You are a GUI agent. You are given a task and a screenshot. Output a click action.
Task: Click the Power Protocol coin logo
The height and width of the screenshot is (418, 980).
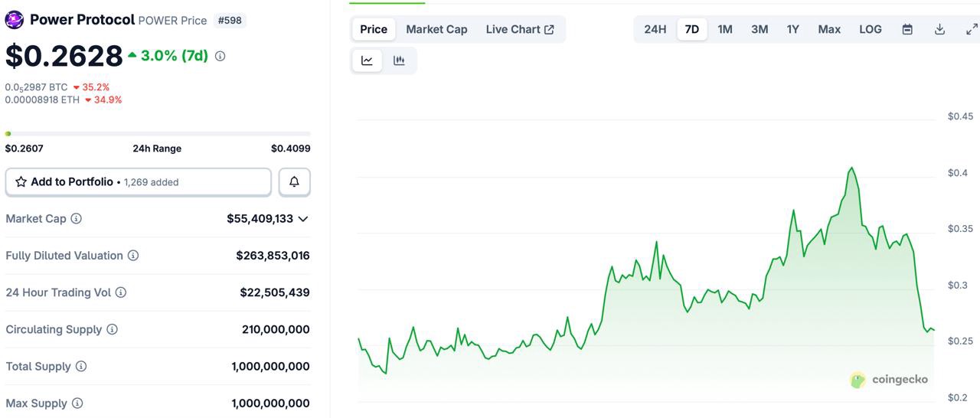(15, 20)
